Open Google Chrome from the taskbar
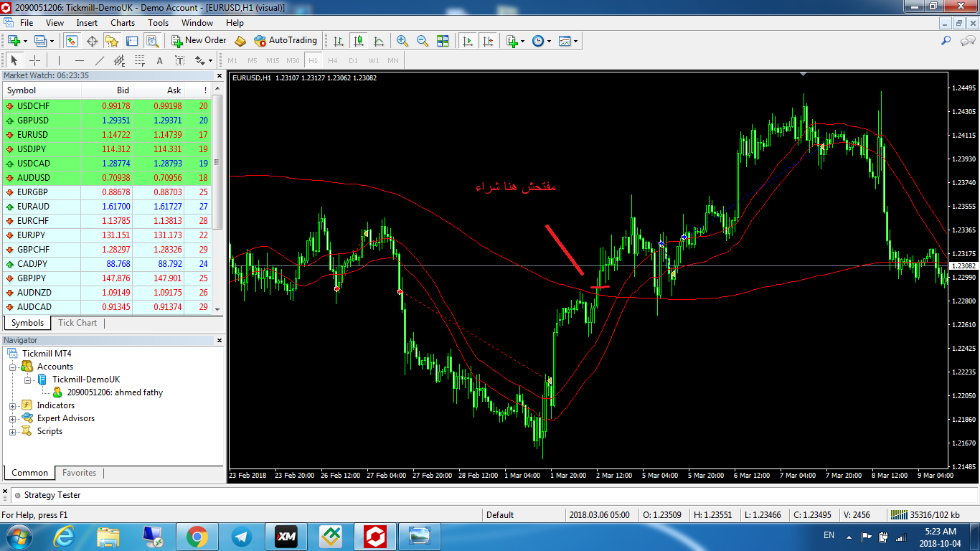The image size is (980, 551). click(197, 536)
